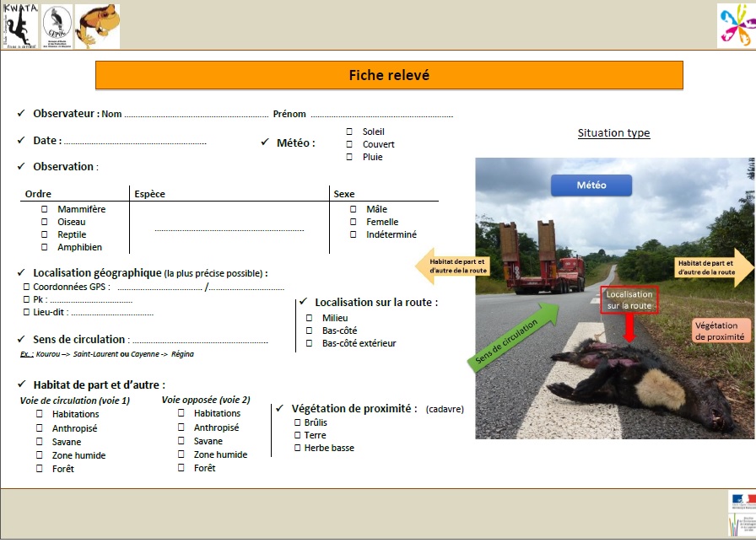Click the Sens de circulation dotted field

point(201,341)
